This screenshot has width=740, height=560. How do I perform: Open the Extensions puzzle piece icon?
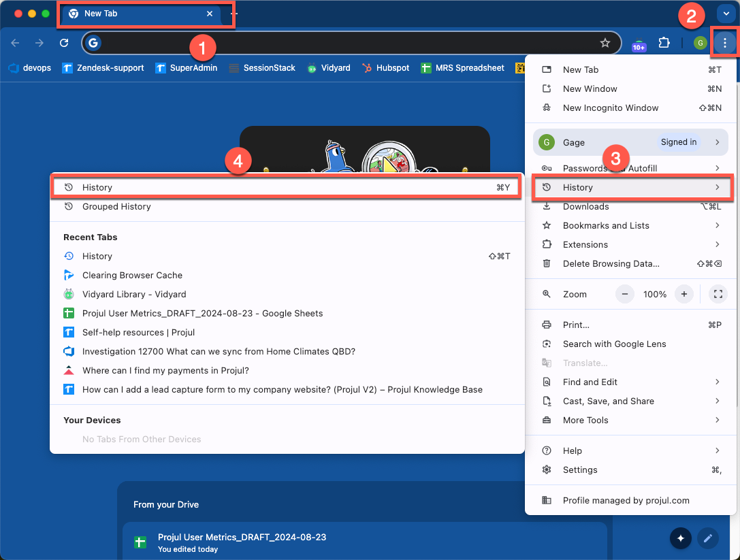(x=664, y=42)
